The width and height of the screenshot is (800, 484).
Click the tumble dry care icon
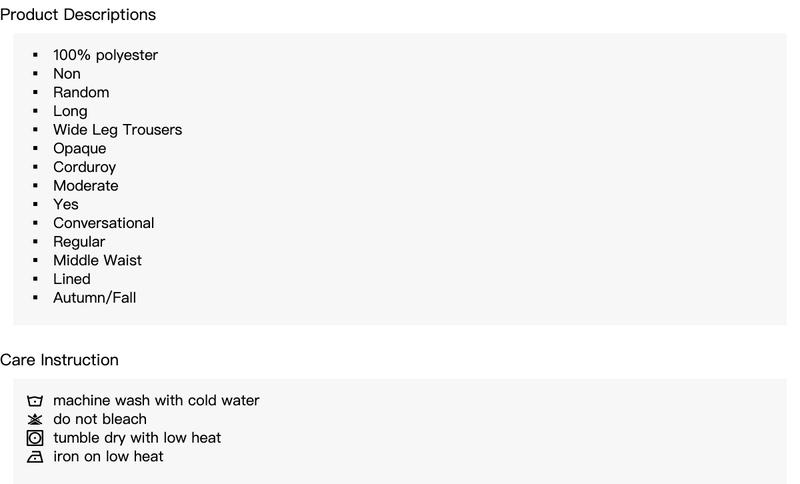point(35,438)
